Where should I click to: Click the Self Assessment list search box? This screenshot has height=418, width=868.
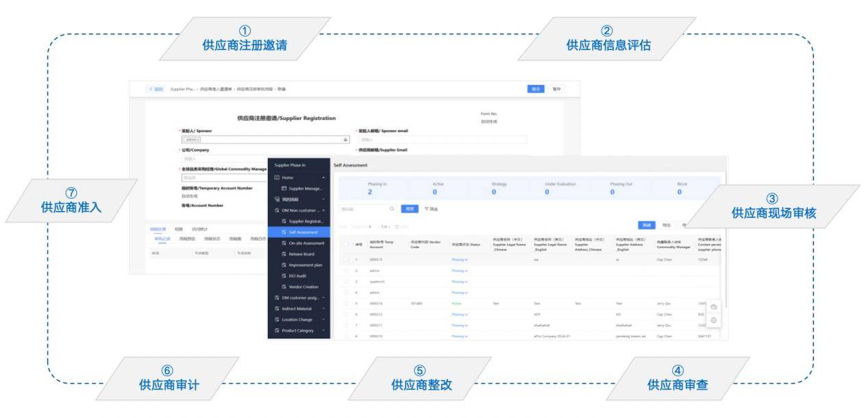point(368,208)
